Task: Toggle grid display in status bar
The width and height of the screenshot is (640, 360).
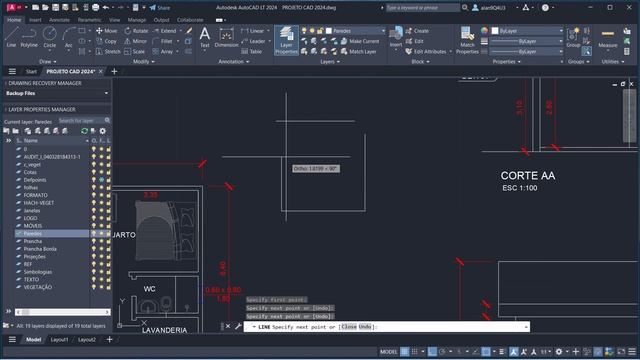Action: coord(404,351)
